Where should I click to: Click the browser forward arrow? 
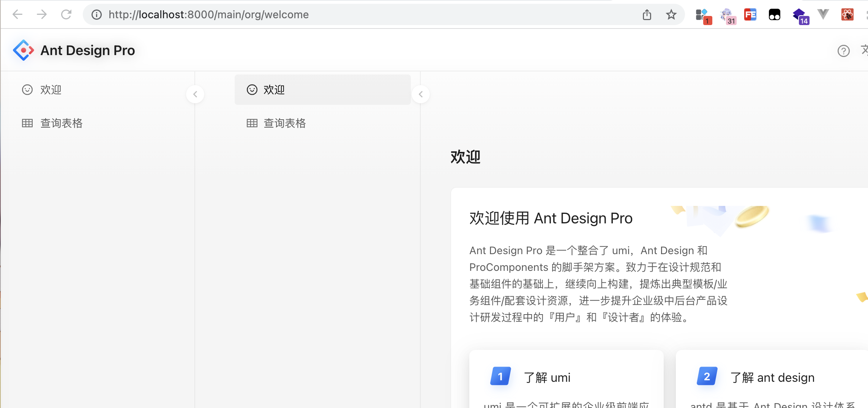(x=42, y=14)
